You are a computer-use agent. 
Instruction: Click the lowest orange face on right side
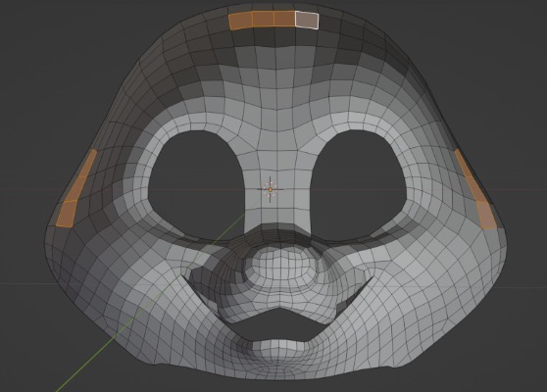[486, 216]
